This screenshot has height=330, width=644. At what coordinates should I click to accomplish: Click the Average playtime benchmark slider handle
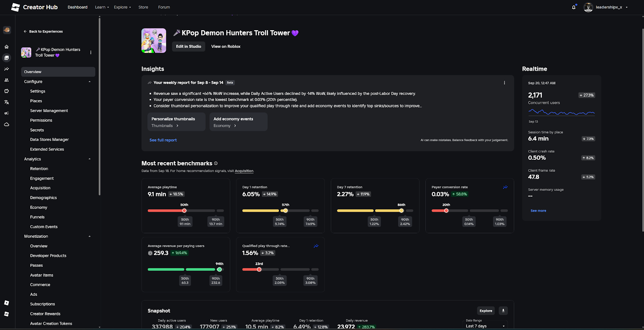tap(184, 210)
